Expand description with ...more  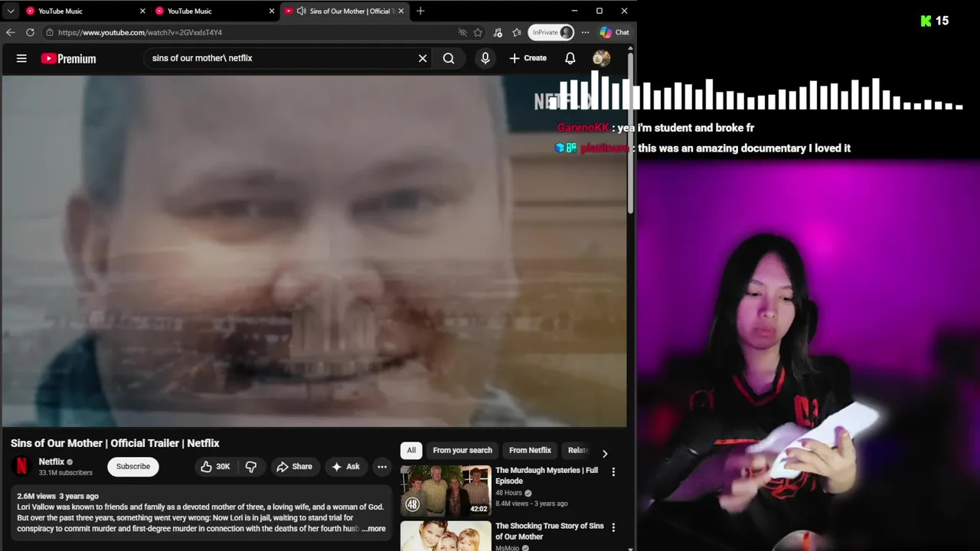(x=374, y=529)
